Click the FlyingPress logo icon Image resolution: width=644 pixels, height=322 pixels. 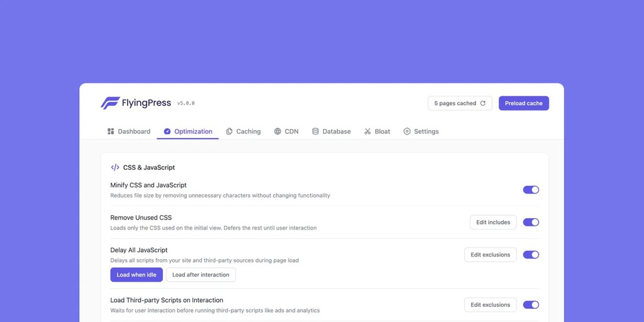coord(110,103)
